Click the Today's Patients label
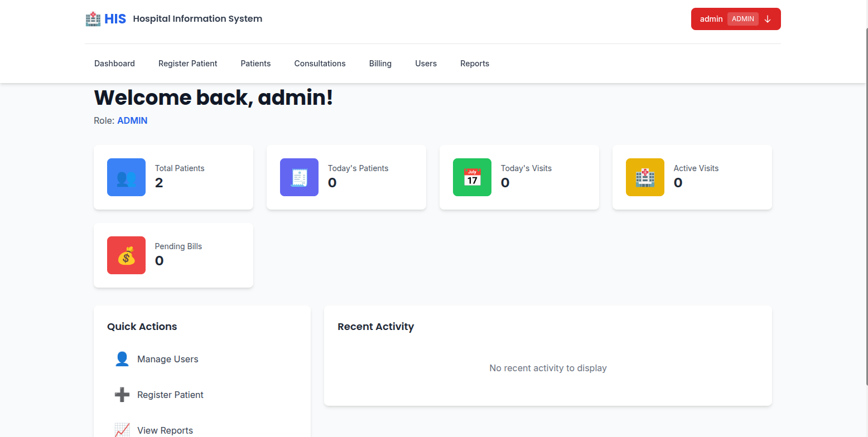Image resolution: width=868 pixels, height=437 pixels. tap(358, 168)
